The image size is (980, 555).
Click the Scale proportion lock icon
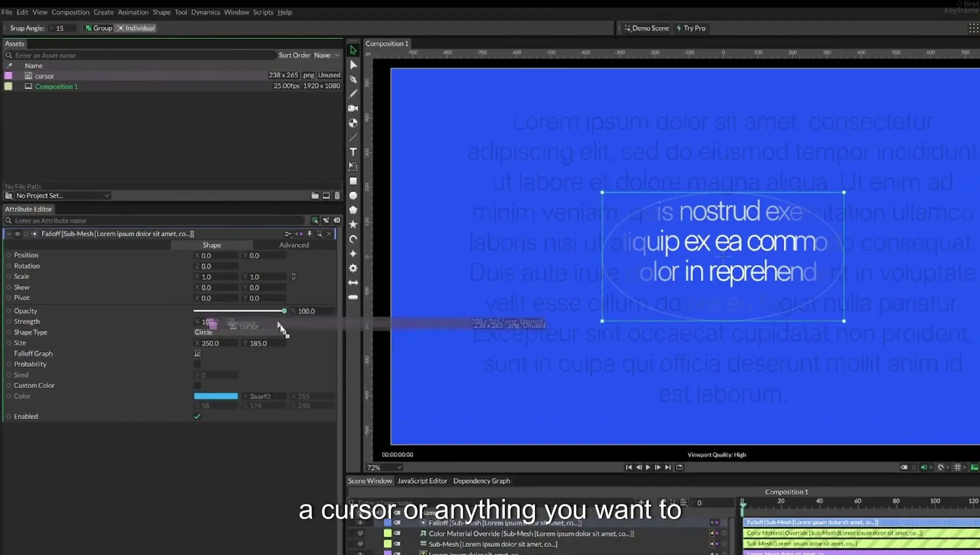(293, 276)
